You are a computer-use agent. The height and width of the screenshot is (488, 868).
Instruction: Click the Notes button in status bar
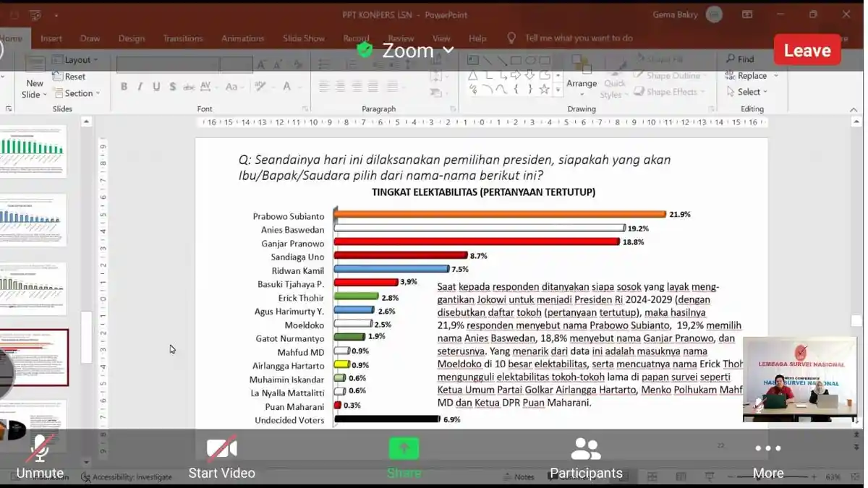coord(518,477)
